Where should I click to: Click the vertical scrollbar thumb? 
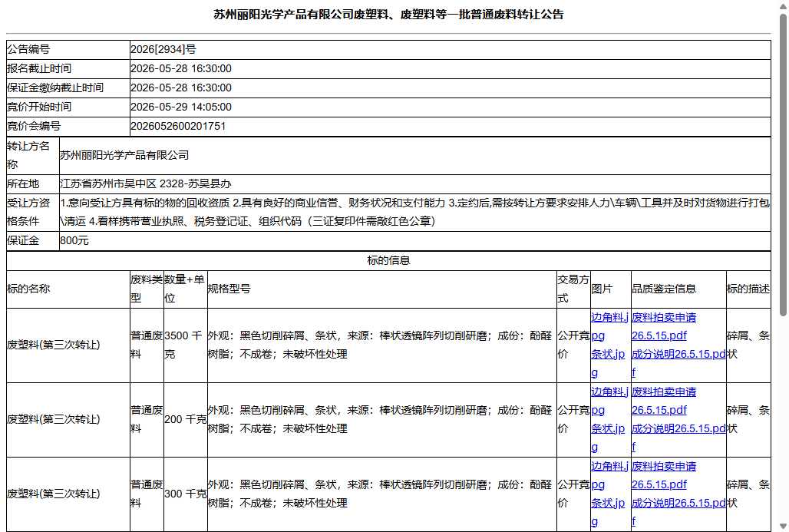pos(783,166)
